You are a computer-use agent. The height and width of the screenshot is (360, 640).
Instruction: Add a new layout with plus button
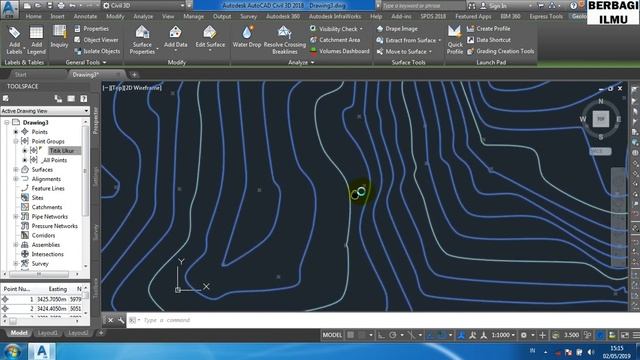[100, 333]
